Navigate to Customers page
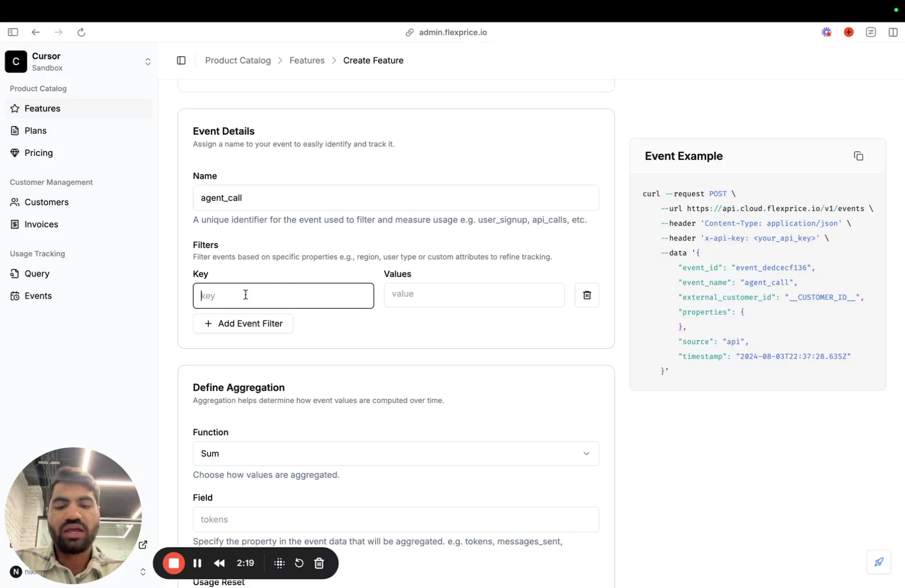Screen dimensions: 905x588 click(x=46, y=202)
